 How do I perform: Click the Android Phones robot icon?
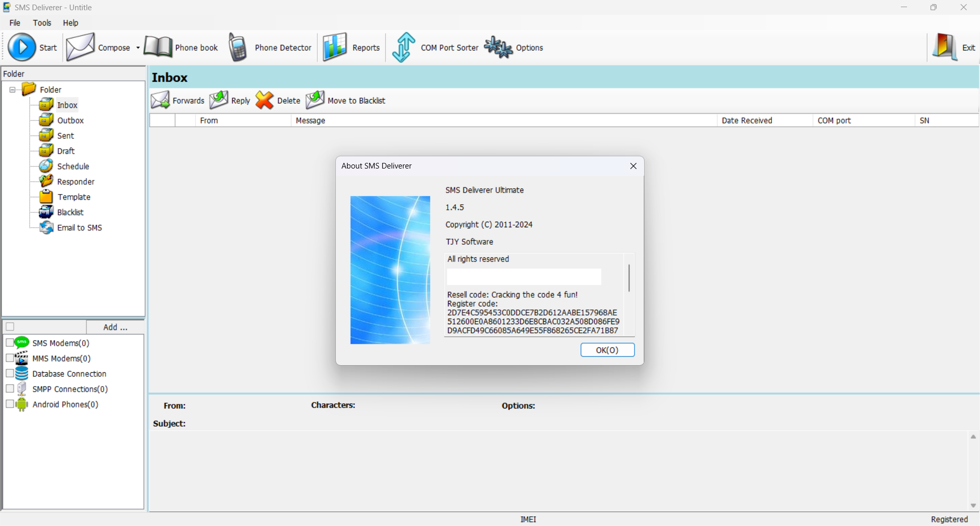click(22, 404)
